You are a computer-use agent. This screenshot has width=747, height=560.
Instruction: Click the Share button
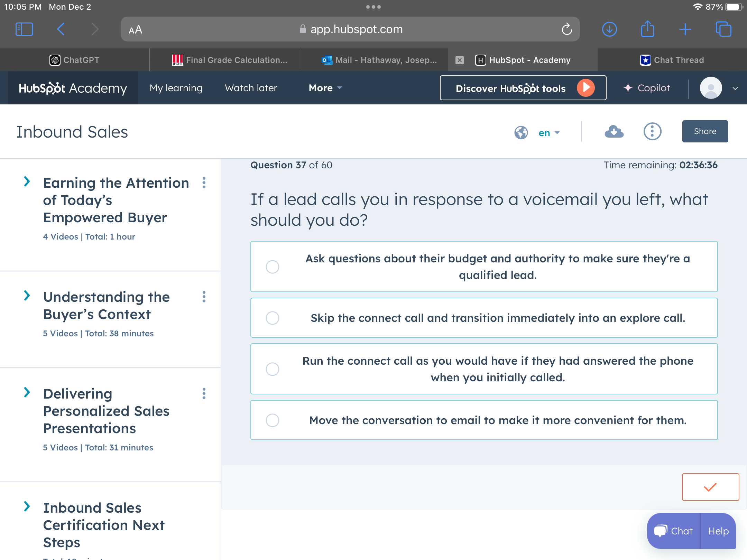[705, 131]
